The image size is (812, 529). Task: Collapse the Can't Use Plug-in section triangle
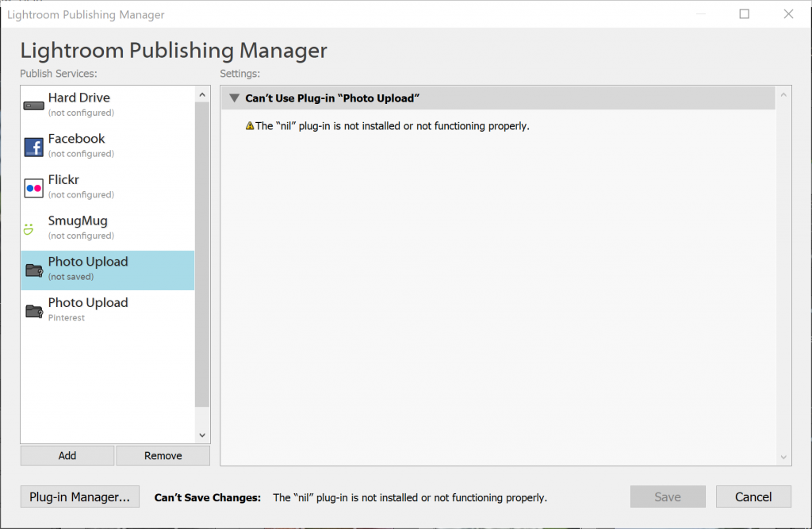coord(234,98)
